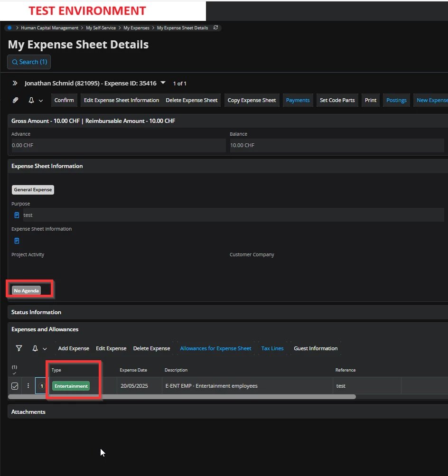Click notification bell in expense sheet toolbar
Image resolution: width=448 pixels, height=476 pixels.
[31, 100]
